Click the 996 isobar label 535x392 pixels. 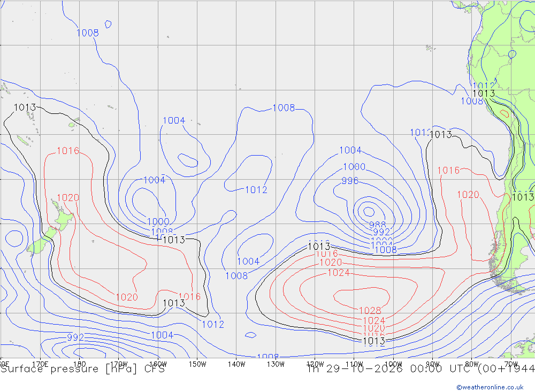[x=350, y=180]
